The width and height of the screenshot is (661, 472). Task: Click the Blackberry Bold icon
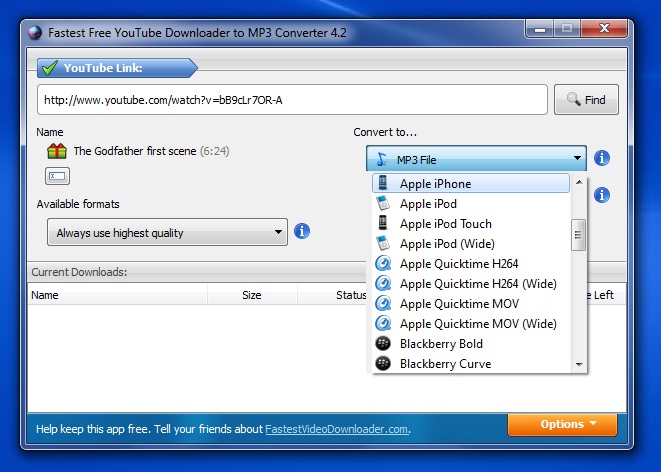[383, 343]
